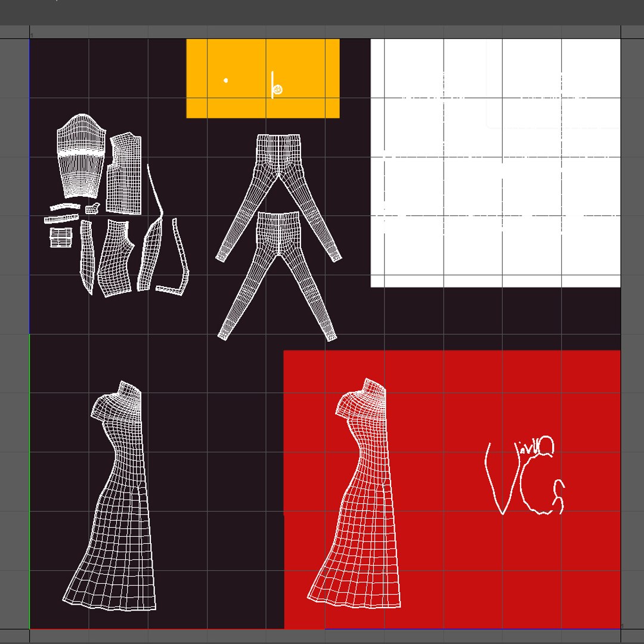Click the tiny folded piece beside strips
The height and width of the screenshot is (644, 644).
tap(92, 208)
